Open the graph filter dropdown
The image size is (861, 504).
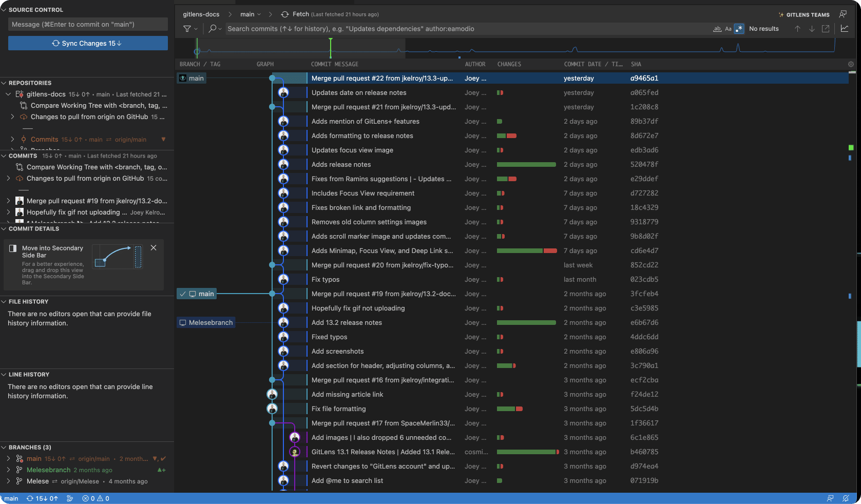(x=190, y=29)
